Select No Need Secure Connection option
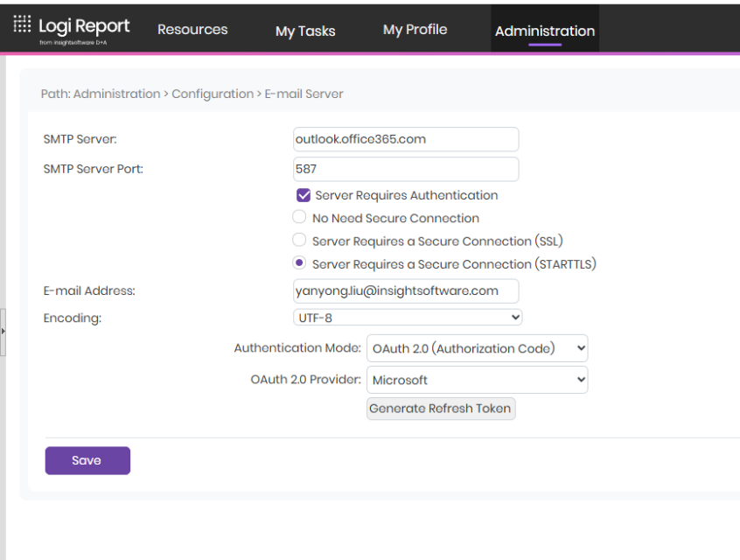740x560 pixels. coord(299,218)
